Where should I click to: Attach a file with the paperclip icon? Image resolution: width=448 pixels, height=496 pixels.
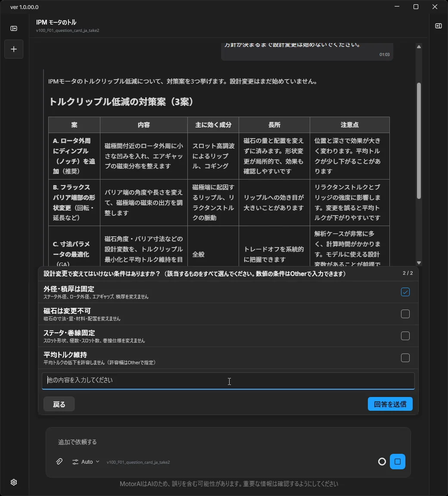pyautogui.click(x=59, y=462)
